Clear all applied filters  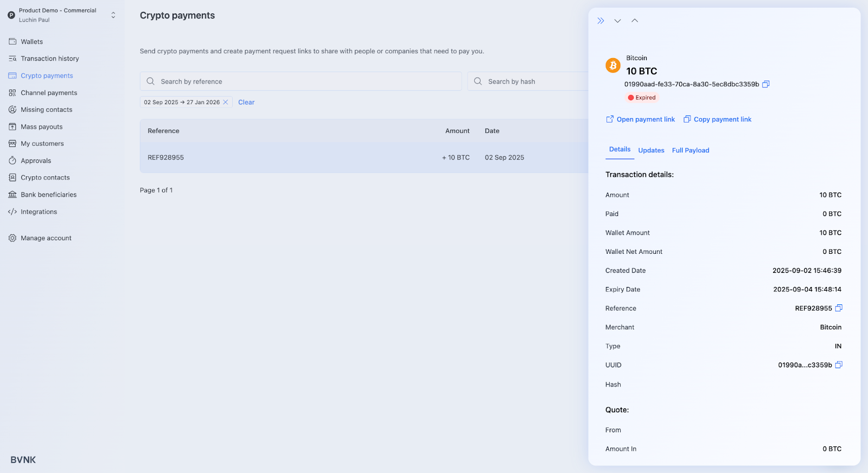[x=246, y=103]
